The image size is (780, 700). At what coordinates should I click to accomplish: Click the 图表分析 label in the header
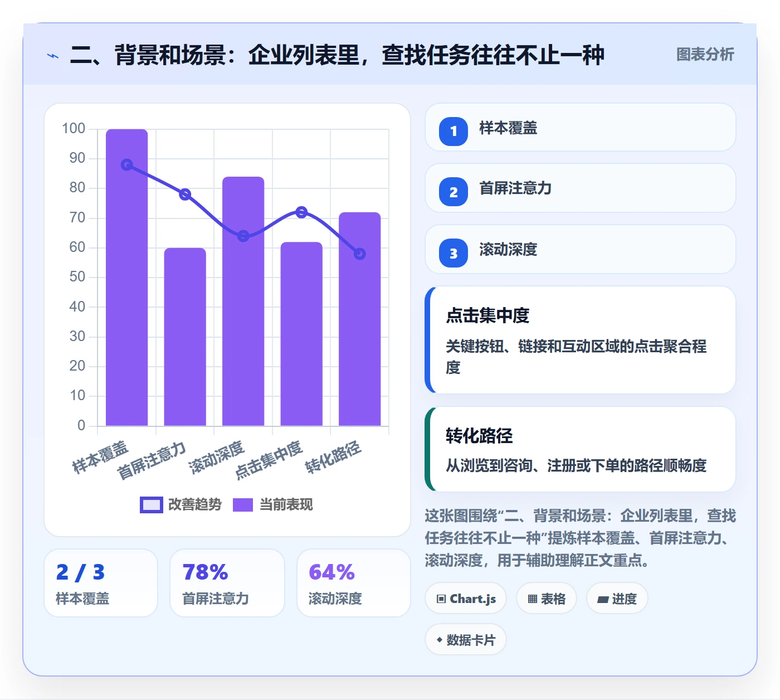tap(705, 55)
